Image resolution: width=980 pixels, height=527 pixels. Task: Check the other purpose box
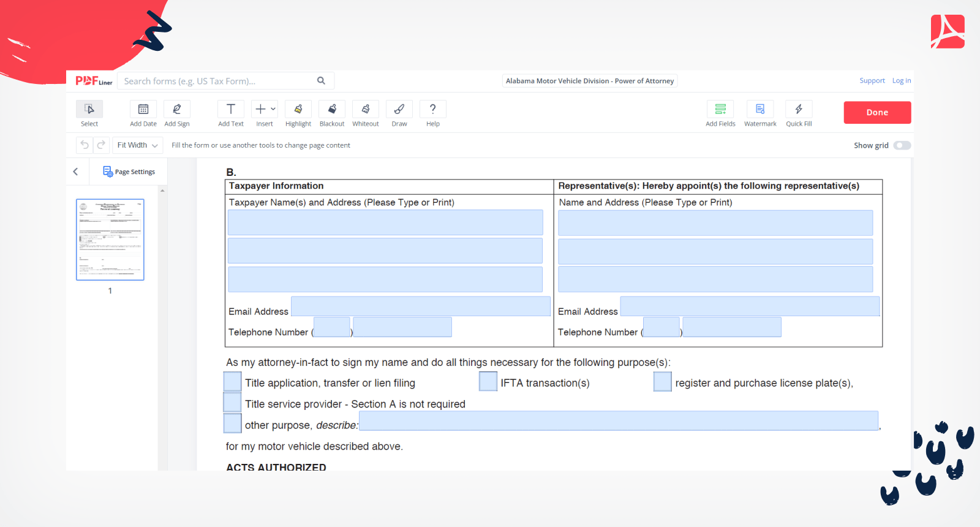[233, 423]
